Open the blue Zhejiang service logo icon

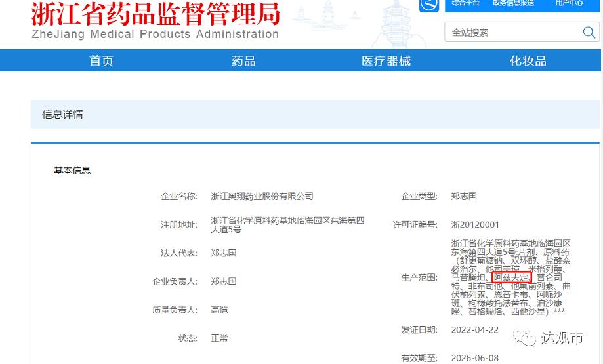(428, 5)
